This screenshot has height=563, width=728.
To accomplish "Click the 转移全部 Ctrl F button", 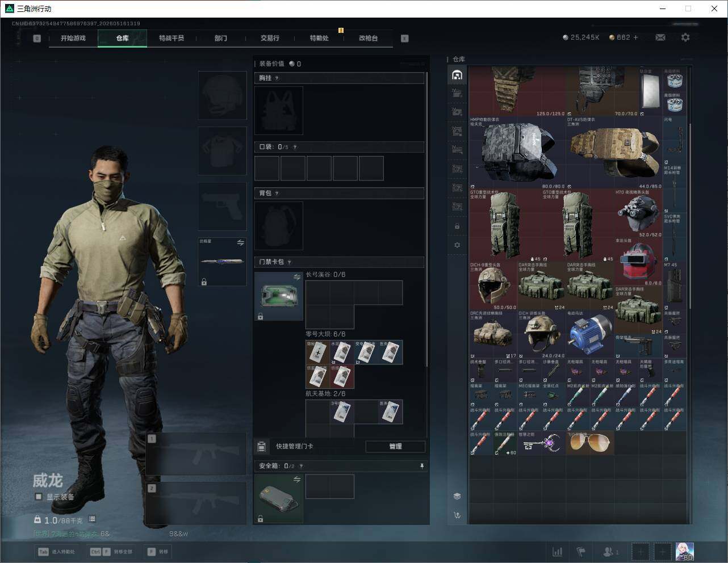I will (111, 552).
